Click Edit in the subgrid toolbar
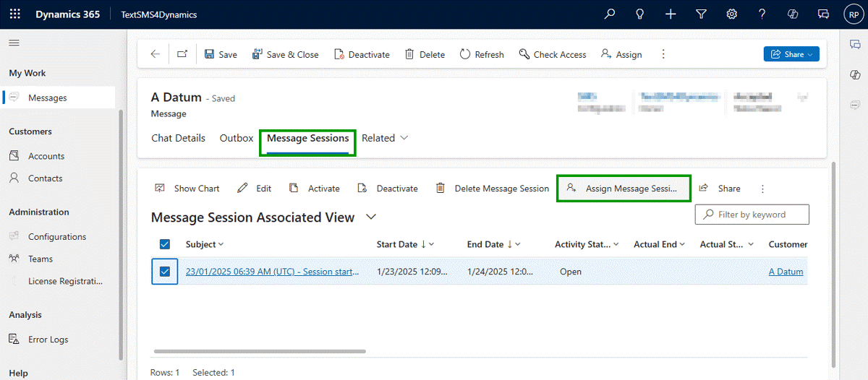 (x=255, y=189)
